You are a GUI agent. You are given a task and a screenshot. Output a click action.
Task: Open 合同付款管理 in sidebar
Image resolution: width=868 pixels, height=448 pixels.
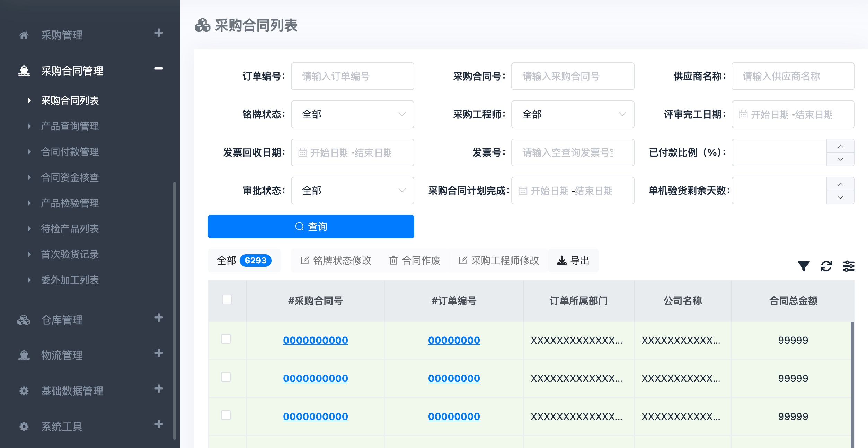pos(70,152)
